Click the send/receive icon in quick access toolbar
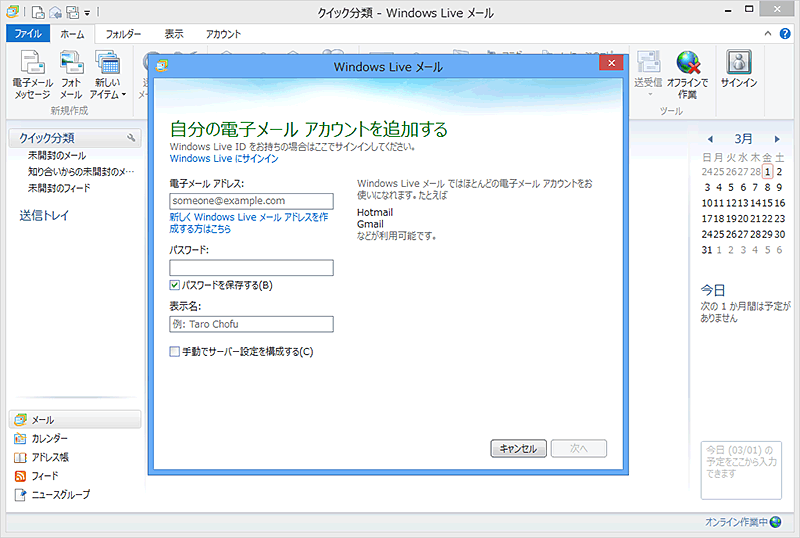 click(72, 12)
